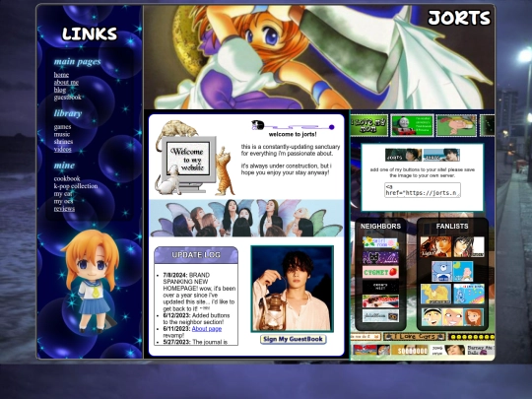The height and width of the screenshot is (399, 532).
Task: Open the pale blue camera neighbor button
Action: tap(380, 315)
